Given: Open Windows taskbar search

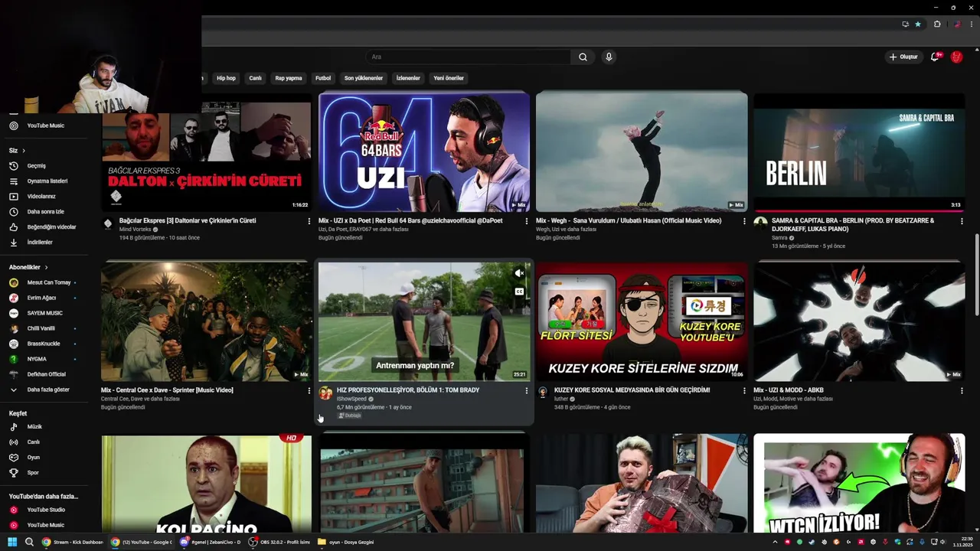Looking at the screenshot, I should click(29, 542).
